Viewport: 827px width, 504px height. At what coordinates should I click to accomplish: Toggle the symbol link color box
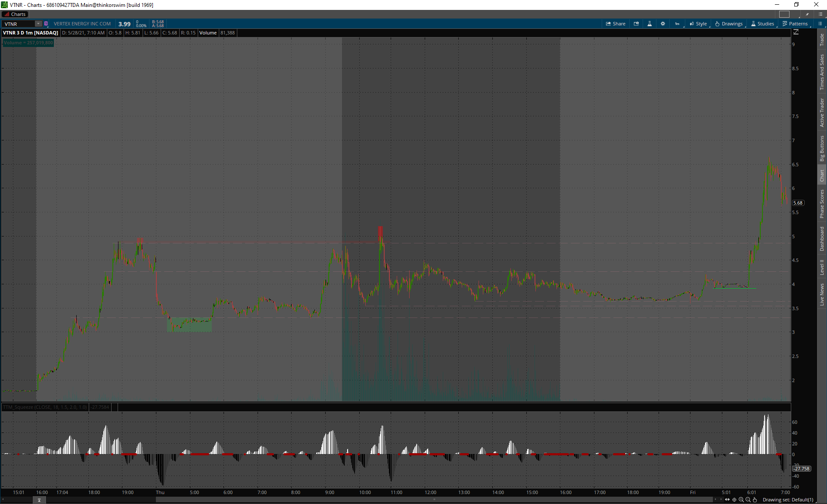coord(46,24)
